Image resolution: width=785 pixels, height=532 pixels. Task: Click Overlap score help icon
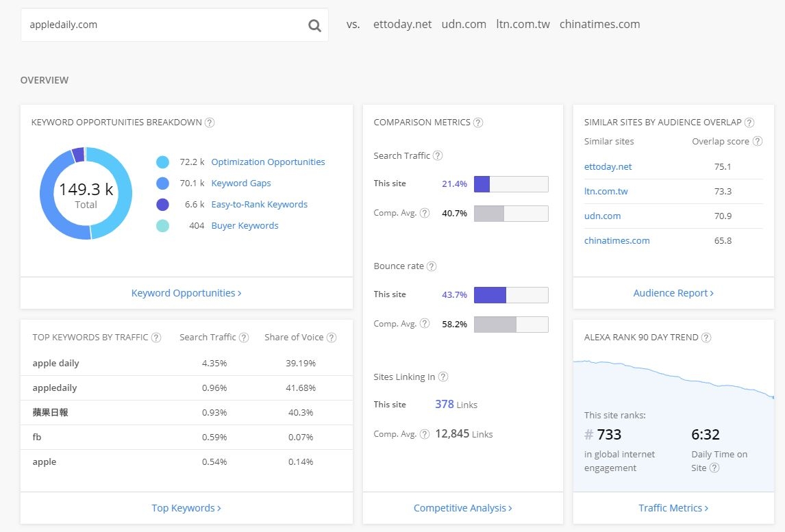click(x=758, y=141)
